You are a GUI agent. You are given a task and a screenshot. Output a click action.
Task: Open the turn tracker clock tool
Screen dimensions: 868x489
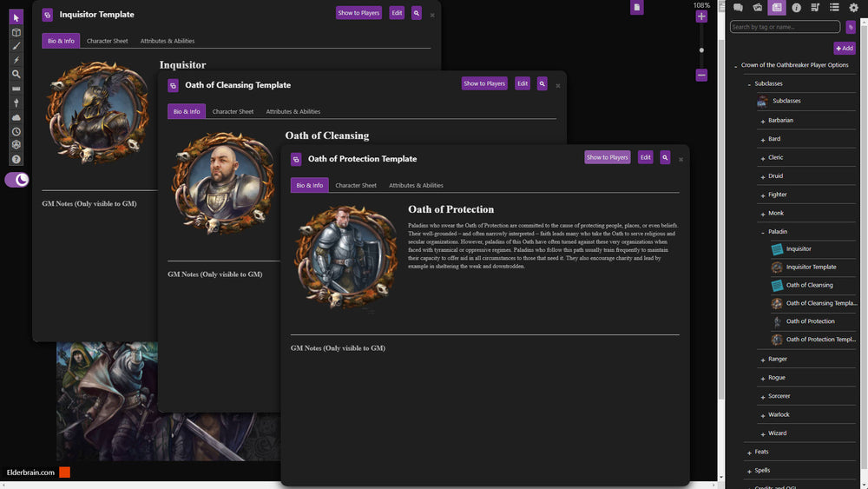[16, 131]
